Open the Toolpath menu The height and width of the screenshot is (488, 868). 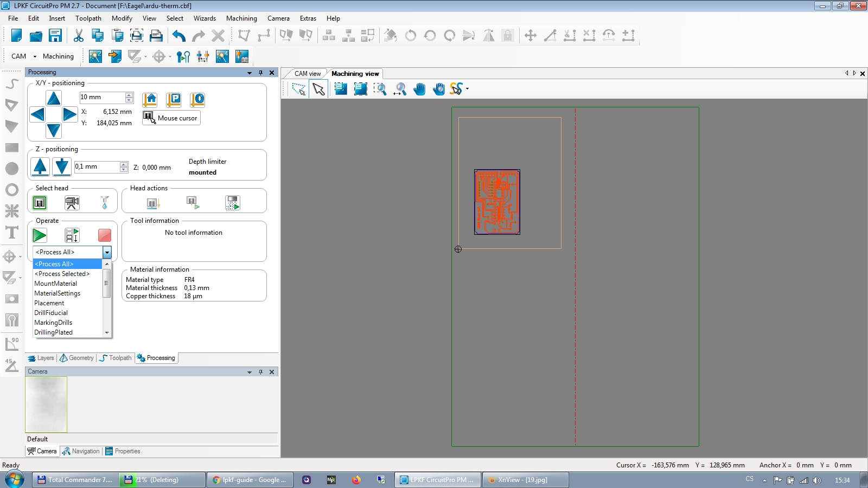[88, 18]
